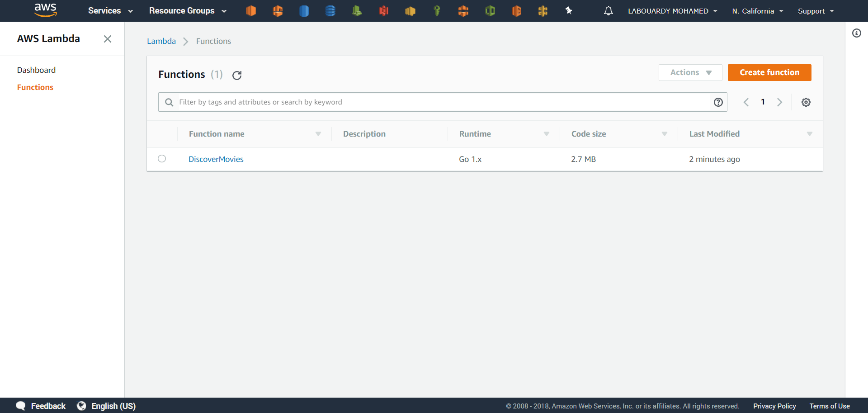Open the yellow cross-shaped service shortcut icon
868x413 pixels.
pos(543,11)
